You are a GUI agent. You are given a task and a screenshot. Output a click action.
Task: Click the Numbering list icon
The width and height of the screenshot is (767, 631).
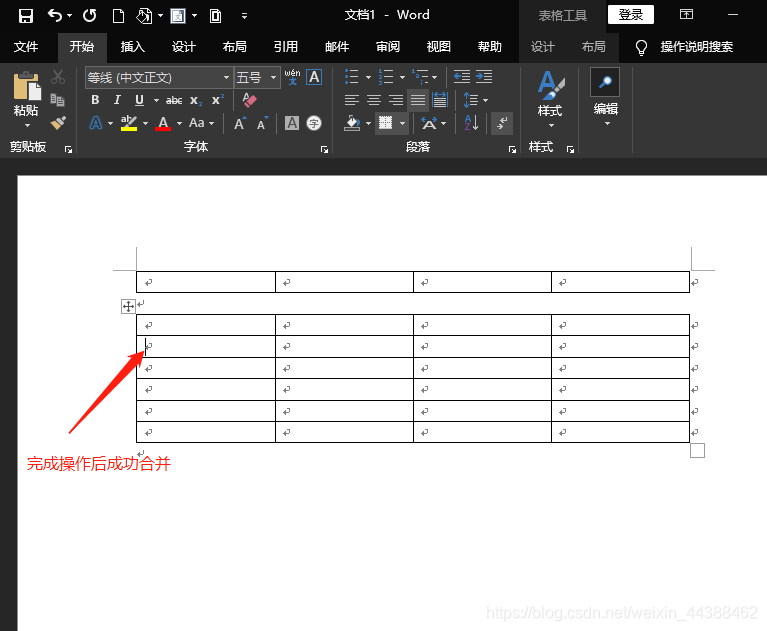pyautogui.click(x=386, y=77)
